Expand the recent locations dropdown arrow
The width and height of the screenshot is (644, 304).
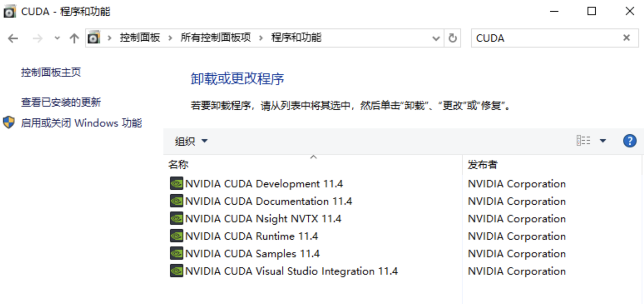57,38
